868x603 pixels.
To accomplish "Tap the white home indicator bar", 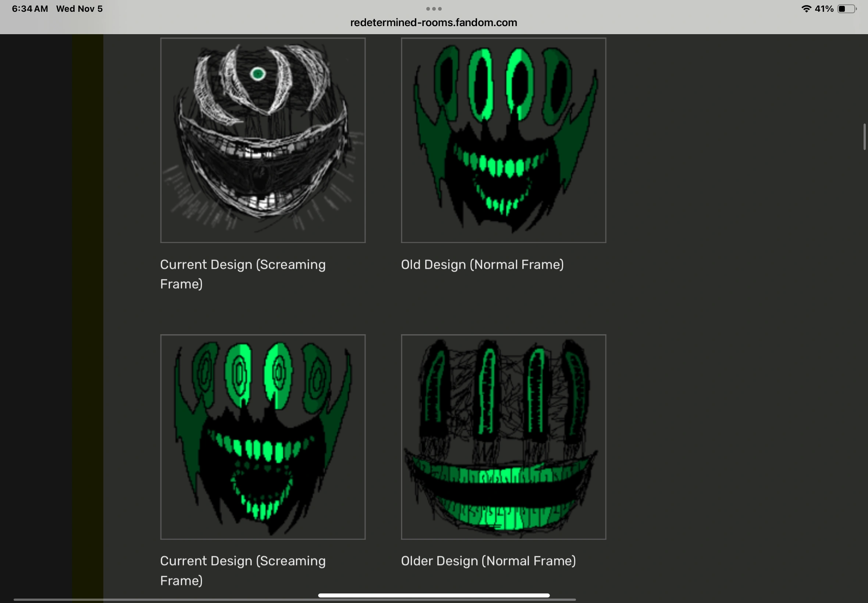I will click(433, 595).
